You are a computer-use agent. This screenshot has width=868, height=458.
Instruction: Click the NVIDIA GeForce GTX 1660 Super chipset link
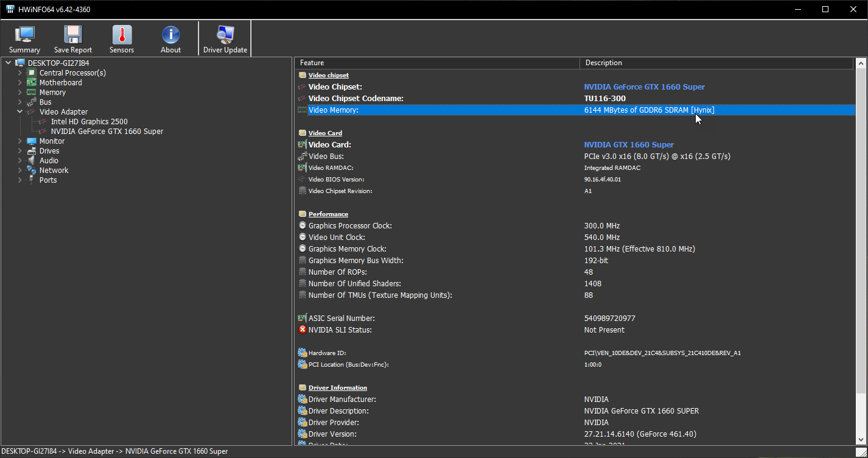644,87
